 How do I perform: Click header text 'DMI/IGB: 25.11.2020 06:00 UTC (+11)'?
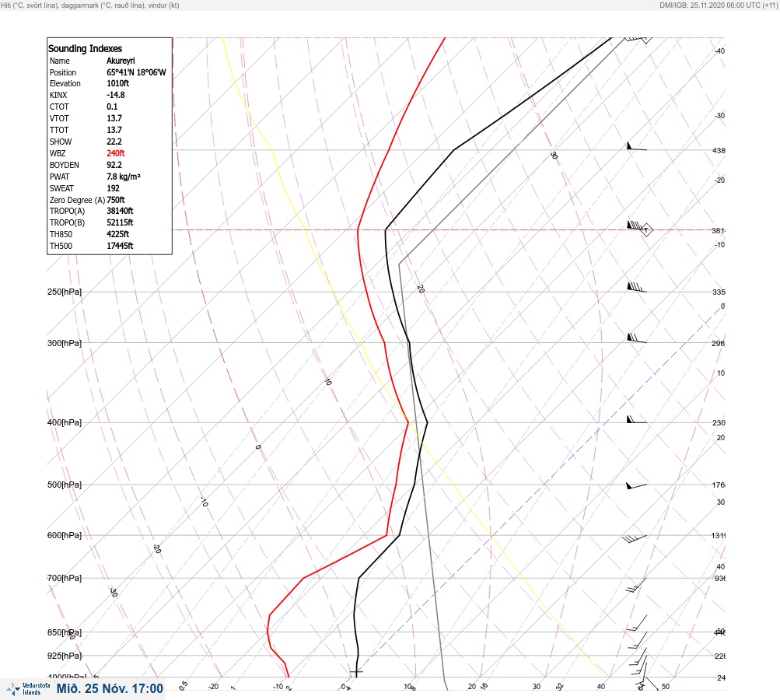tap(719, 5)
